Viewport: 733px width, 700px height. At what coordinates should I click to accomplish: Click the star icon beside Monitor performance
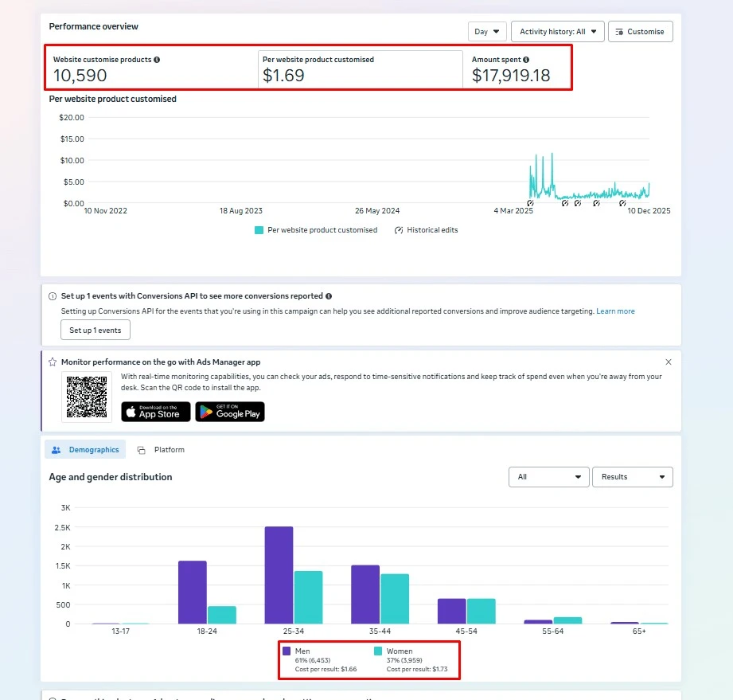(x=53, y=362)
